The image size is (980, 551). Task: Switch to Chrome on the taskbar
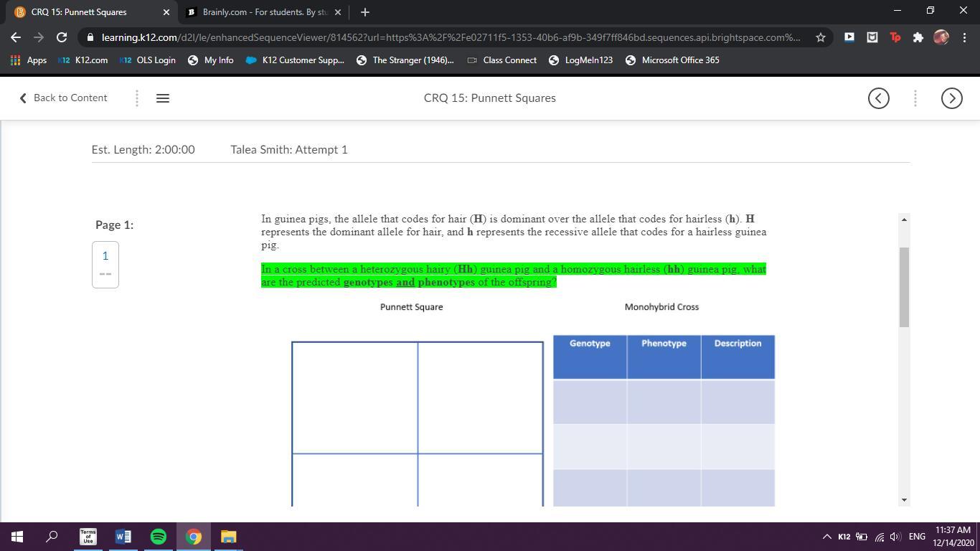click(x=193, y=537)
